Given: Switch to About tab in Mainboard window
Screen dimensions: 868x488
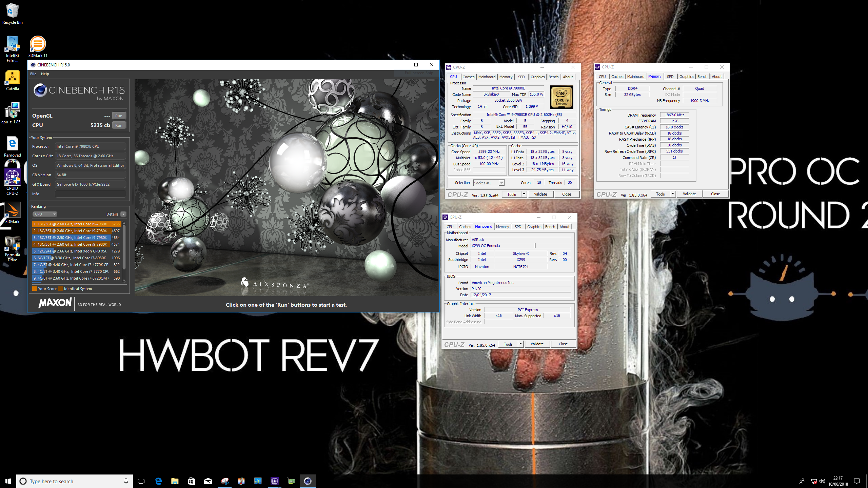Looking at the screenshot, I should tap(565, 227).
